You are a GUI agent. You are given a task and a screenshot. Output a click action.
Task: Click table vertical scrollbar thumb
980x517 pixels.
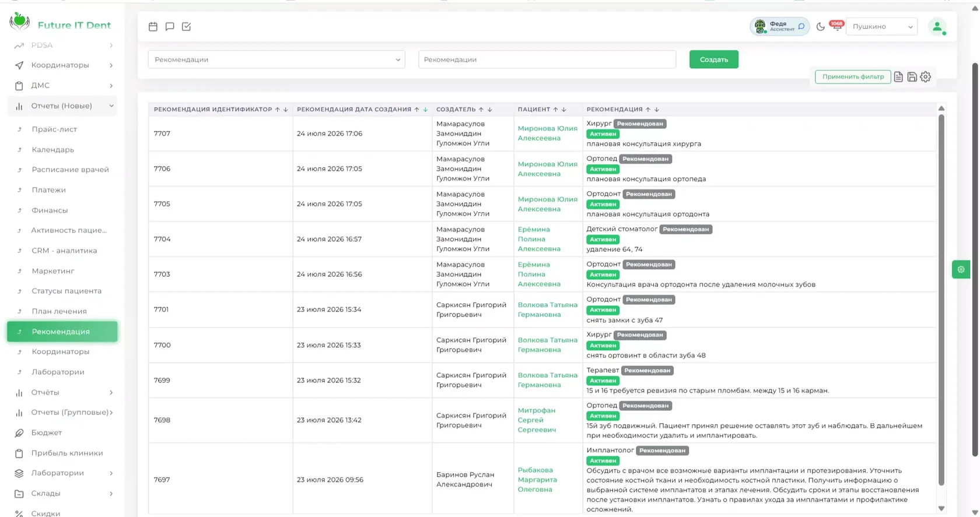941,300
